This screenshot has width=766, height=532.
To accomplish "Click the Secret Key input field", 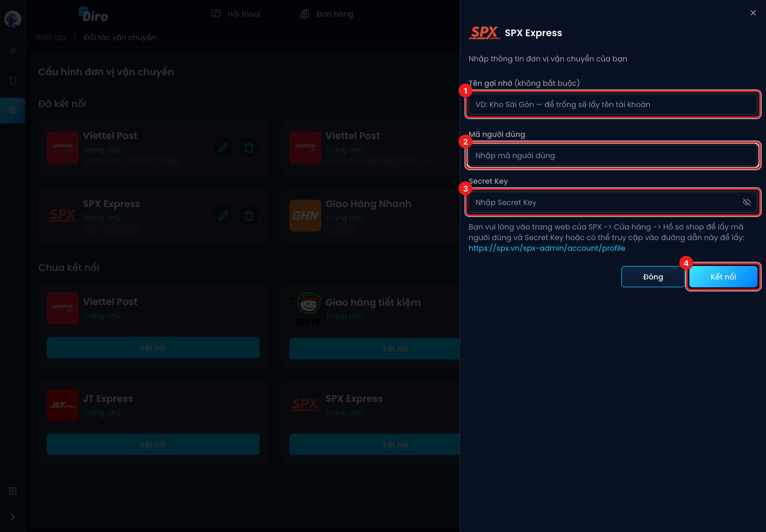I will (x=613, y=202).
